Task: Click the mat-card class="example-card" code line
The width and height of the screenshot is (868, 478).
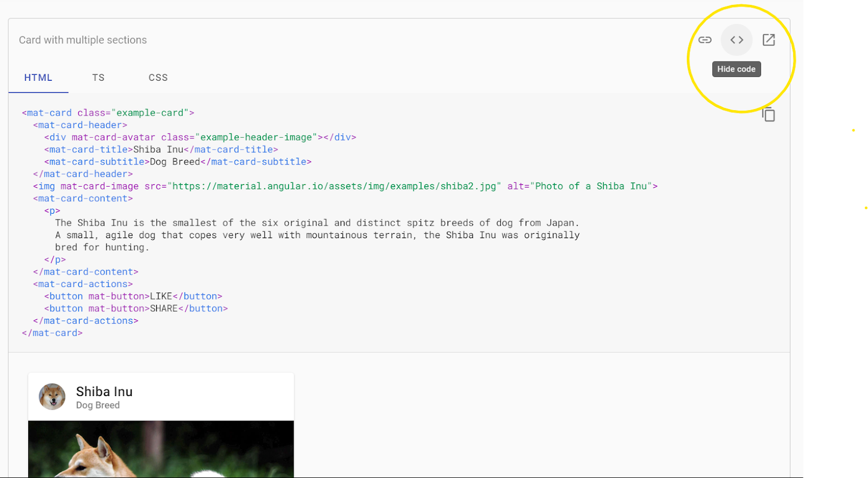Action: [108, 113]
